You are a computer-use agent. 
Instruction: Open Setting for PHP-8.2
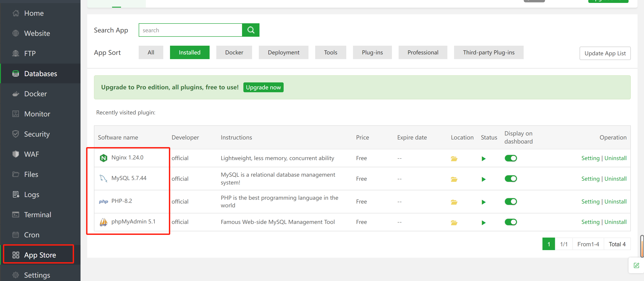pos(590,202)
